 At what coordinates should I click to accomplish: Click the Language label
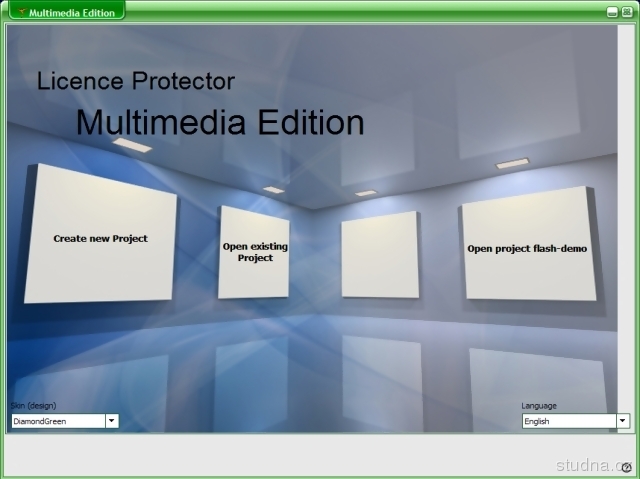pos(539,406)
